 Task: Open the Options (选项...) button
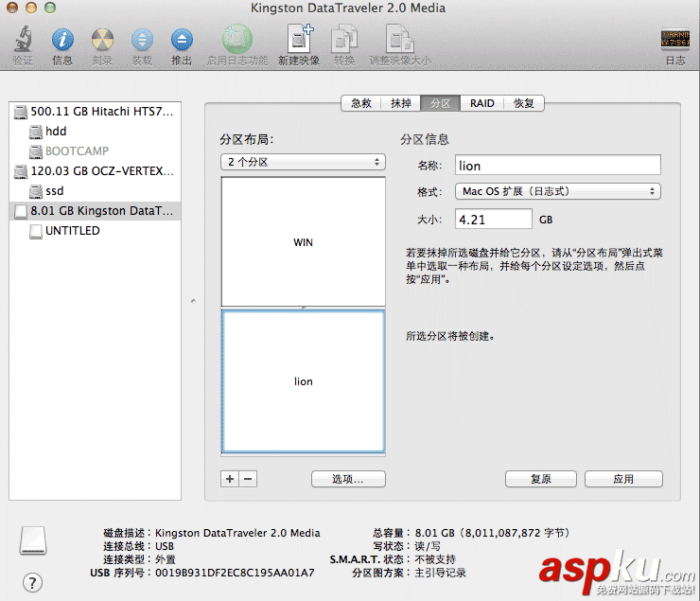[x=348, y=479]
